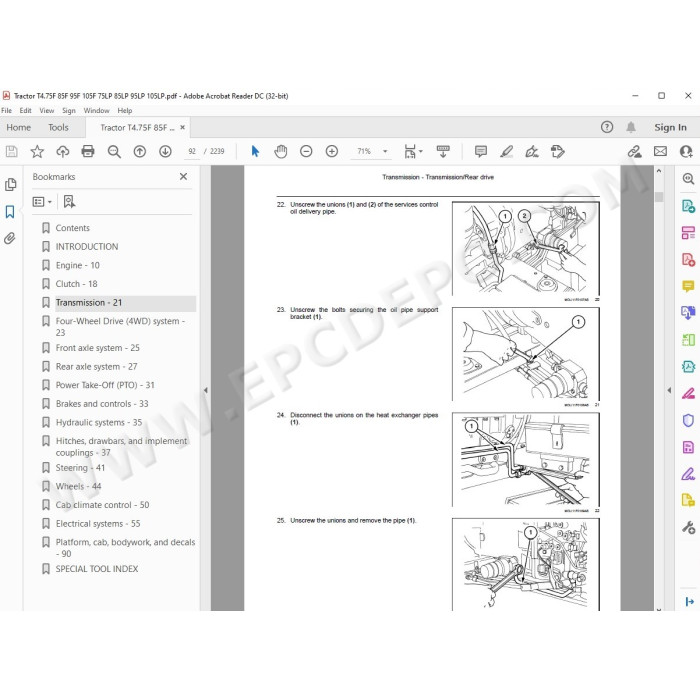Switch to the Home tab
This screenshot has width=700, height=700.
point(18,128)
